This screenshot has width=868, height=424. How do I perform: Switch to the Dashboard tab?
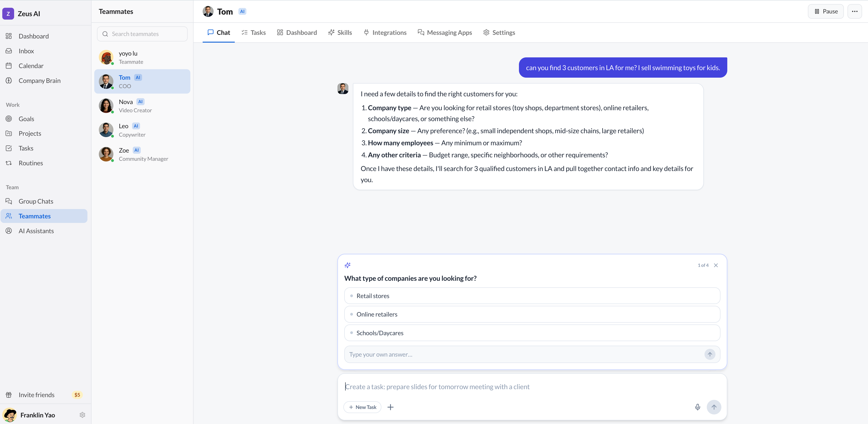click(297, 32)
